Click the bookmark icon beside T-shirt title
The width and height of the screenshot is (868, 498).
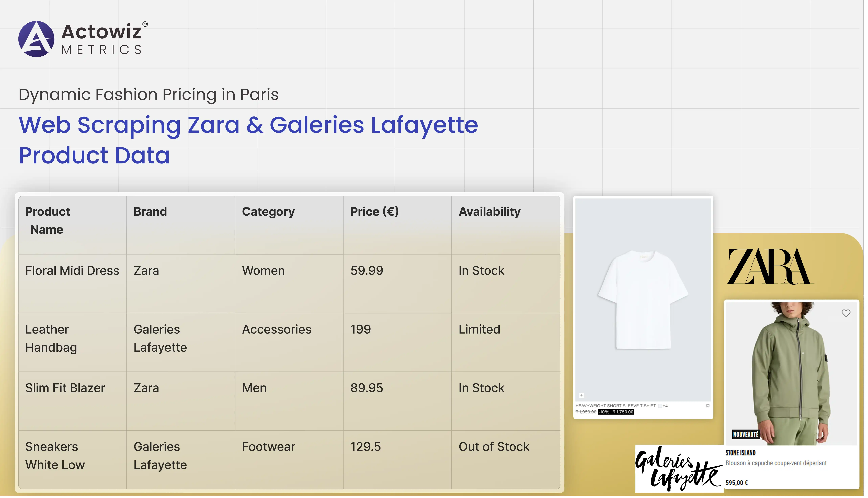click(707, 406)
